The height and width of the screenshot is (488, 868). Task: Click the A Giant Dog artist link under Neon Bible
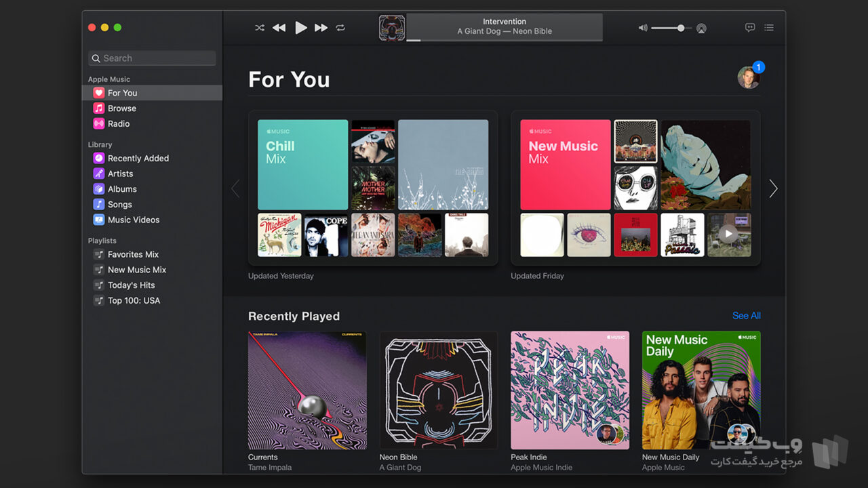pyautogui.click(x=400, y=468)
